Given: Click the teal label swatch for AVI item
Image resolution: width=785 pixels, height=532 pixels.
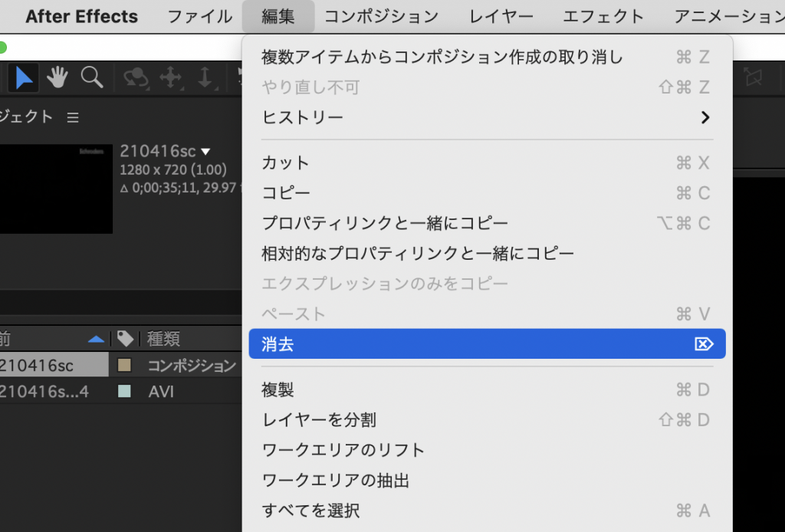Looking at the screenshot, I should [125, 392].
